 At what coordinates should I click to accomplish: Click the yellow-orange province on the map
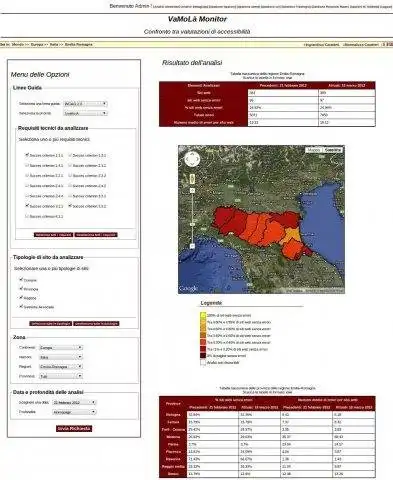292,235
